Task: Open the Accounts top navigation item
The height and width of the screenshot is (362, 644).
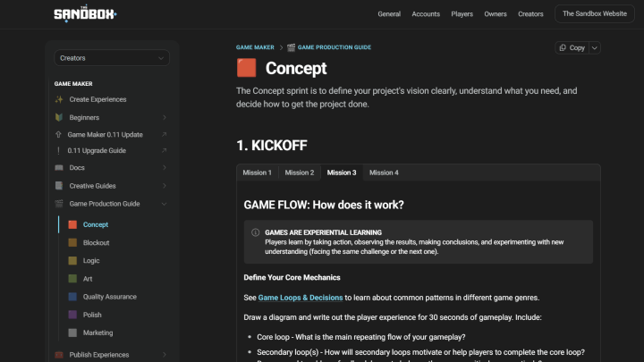Action: (426, 14)
